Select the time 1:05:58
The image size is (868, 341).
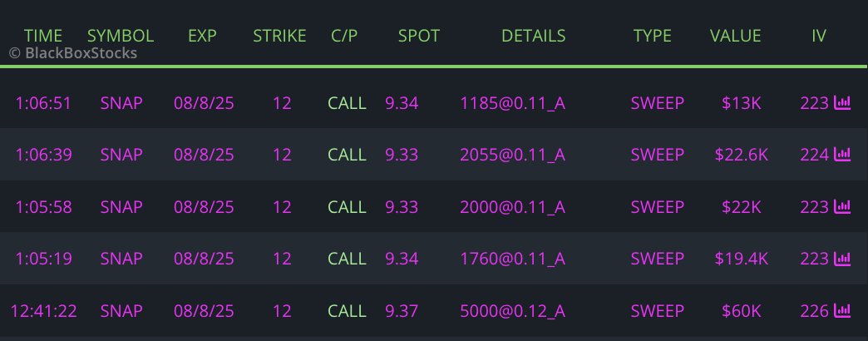coord(44,206)
